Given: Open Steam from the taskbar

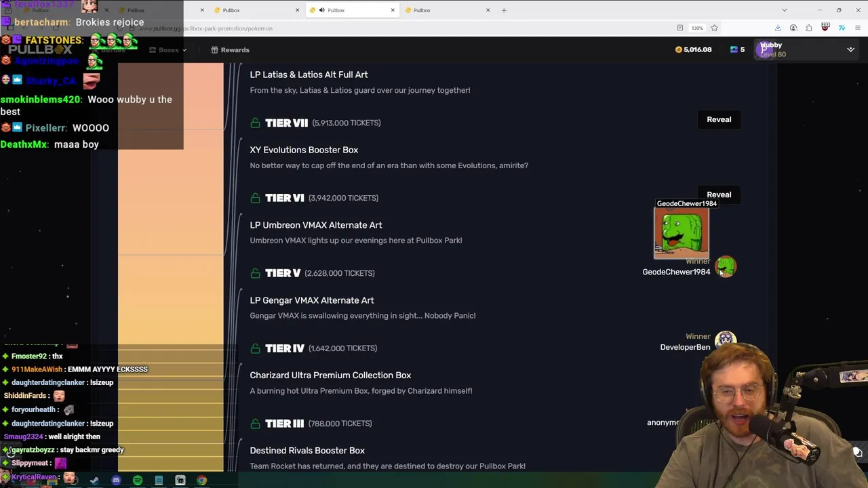Looking at the screenshot, I should tap(94, 481).
